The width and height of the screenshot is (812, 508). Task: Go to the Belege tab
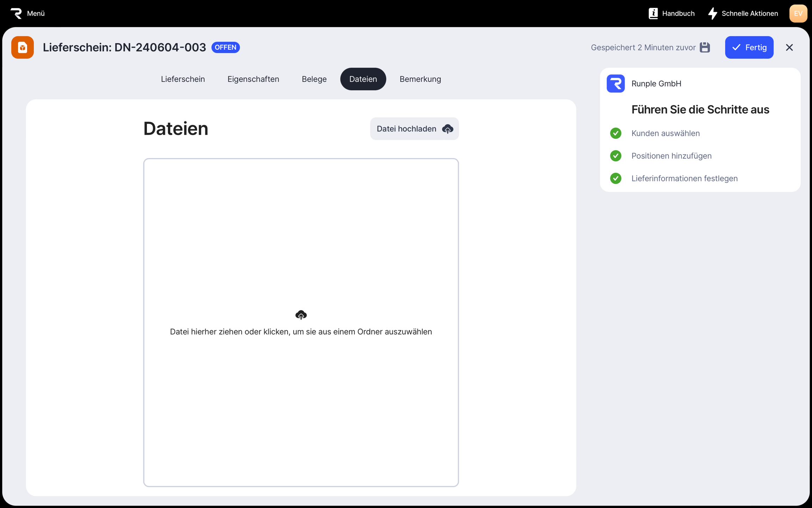[314, 79]
